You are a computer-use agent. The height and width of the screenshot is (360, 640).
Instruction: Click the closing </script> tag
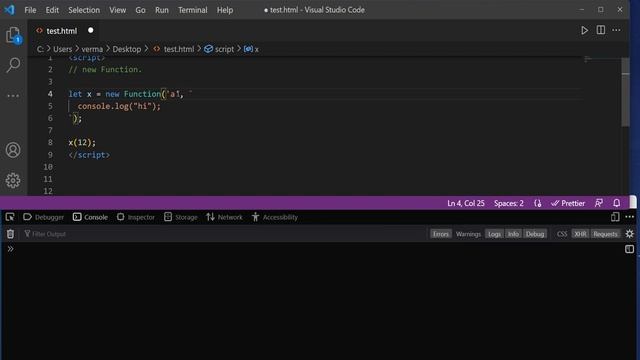pyautogui.click(x=89, y=155)
